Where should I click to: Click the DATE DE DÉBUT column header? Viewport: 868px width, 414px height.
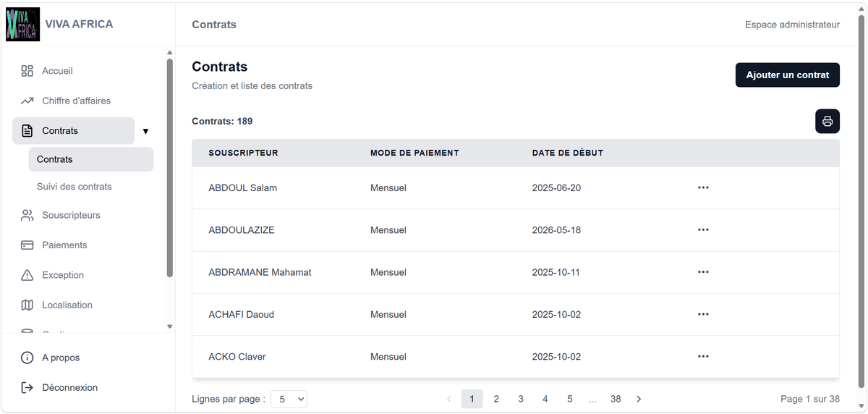(x=568, y=153)
